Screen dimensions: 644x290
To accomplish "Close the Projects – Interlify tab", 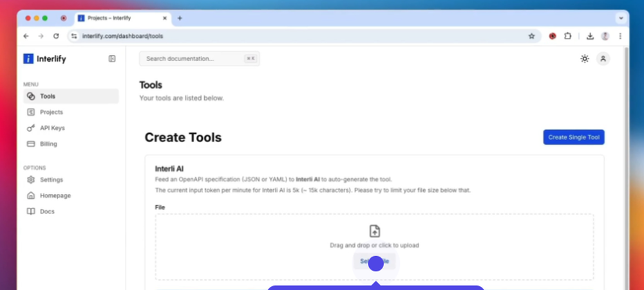I will [165, 18].
